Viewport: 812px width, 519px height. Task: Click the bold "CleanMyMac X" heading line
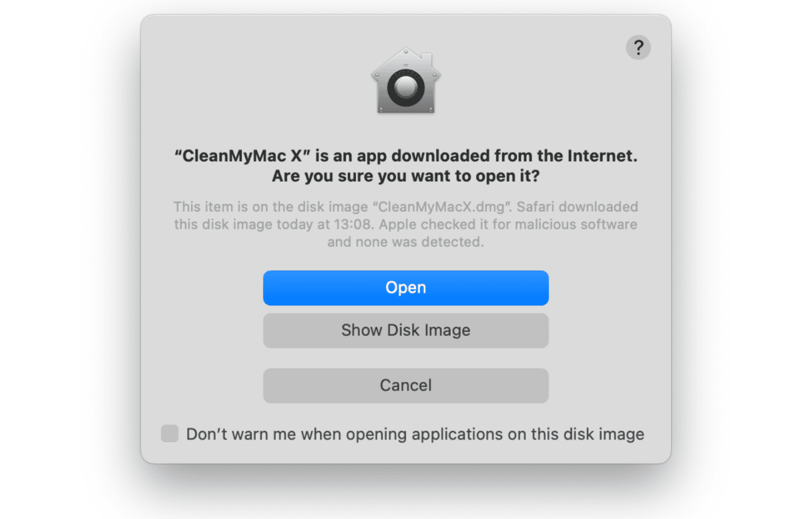(x=405, y=156)
